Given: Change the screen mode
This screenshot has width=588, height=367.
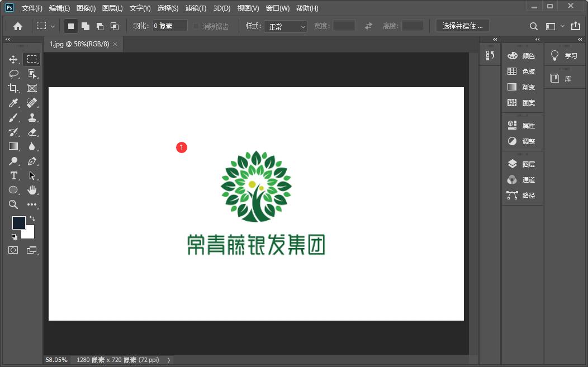Looking at the screenshot, I should tap(32, 250).
